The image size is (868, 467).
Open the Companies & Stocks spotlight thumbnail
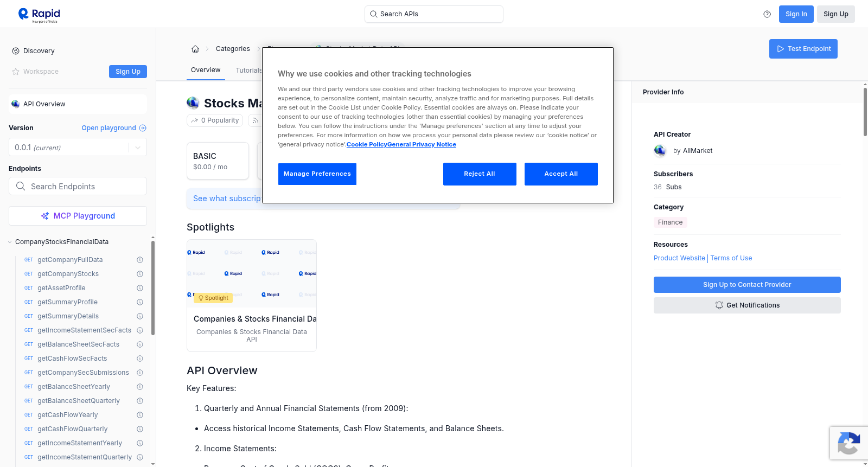point(252,273)
